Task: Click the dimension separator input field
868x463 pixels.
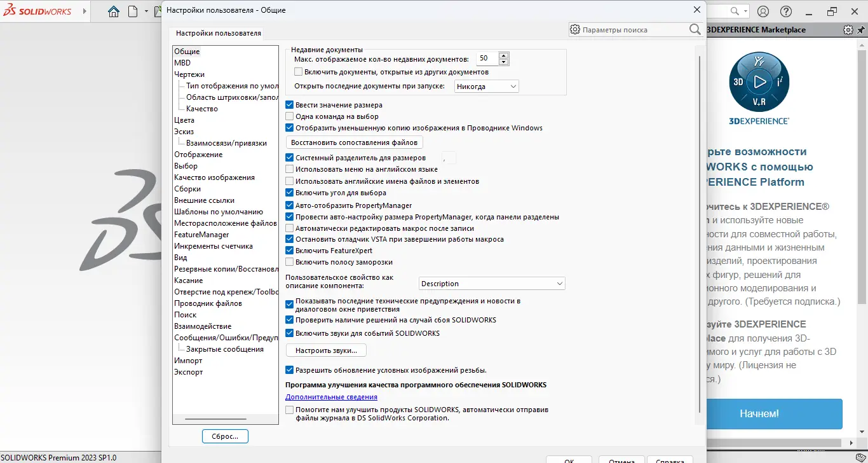Action: pyautogui.click(x=449, y=158)
